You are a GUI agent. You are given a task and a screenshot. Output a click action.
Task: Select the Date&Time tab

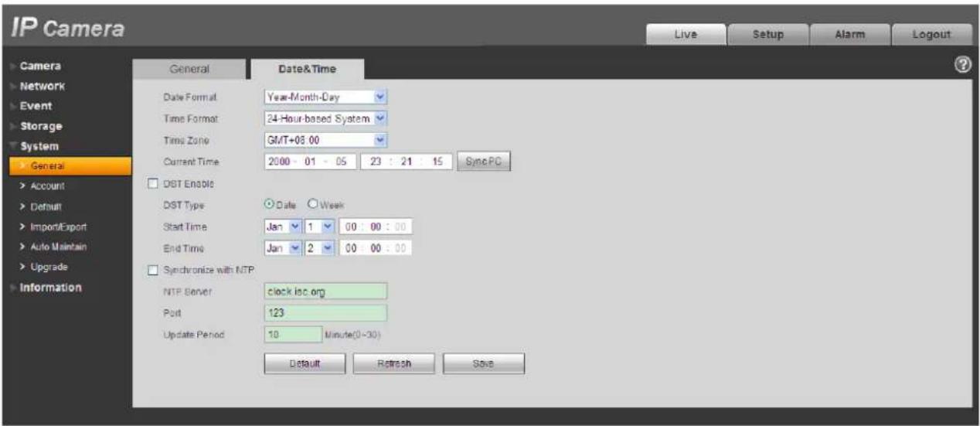click(308, 69)
